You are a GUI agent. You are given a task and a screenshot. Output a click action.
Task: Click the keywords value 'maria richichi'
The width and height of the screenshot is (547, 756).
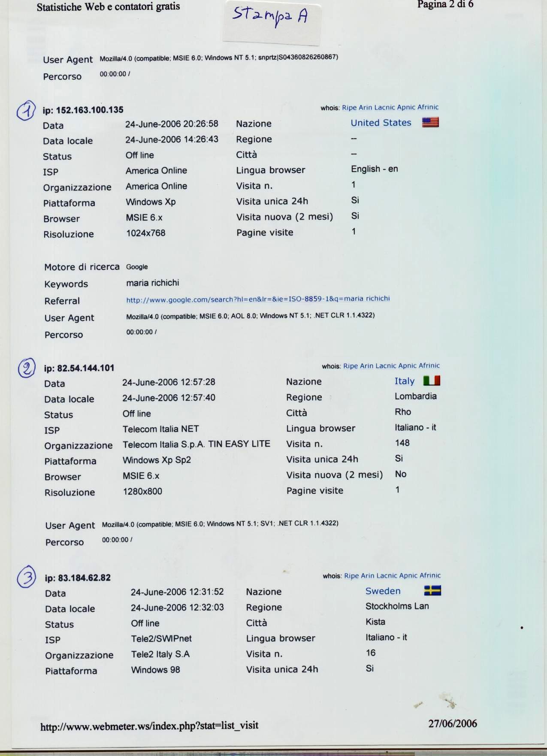pos(152,283)
